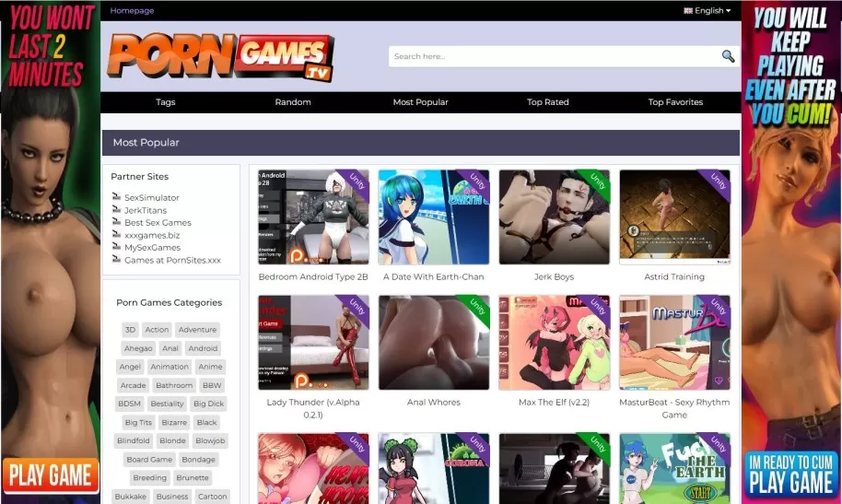Select Top Favorites in the navigation bar
Viewport: 842px width, 504px height.
(675, 102)
